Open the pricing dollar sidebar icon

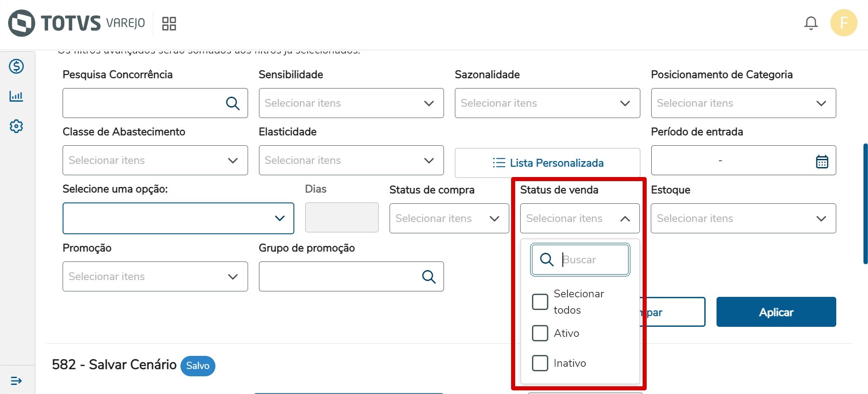(x=16, y=66)
